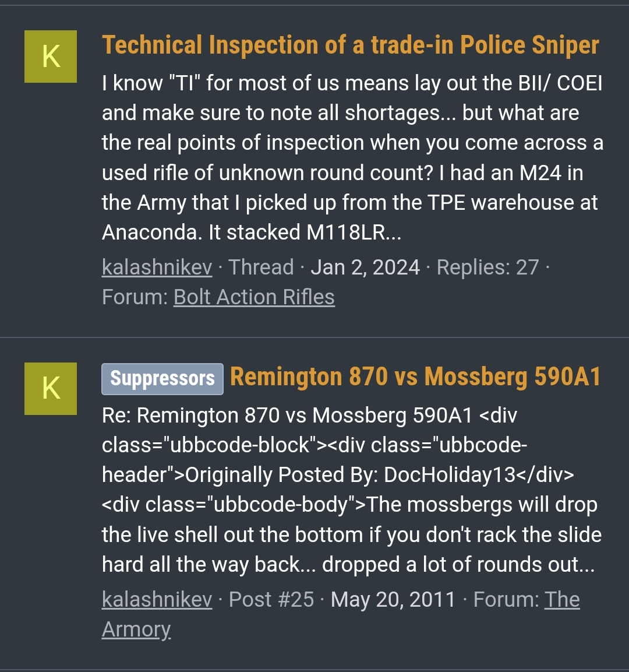This screenshot has width=629, height=672.
Task: Click the Jan 2, 2024 date
Action: click(365, 268)
